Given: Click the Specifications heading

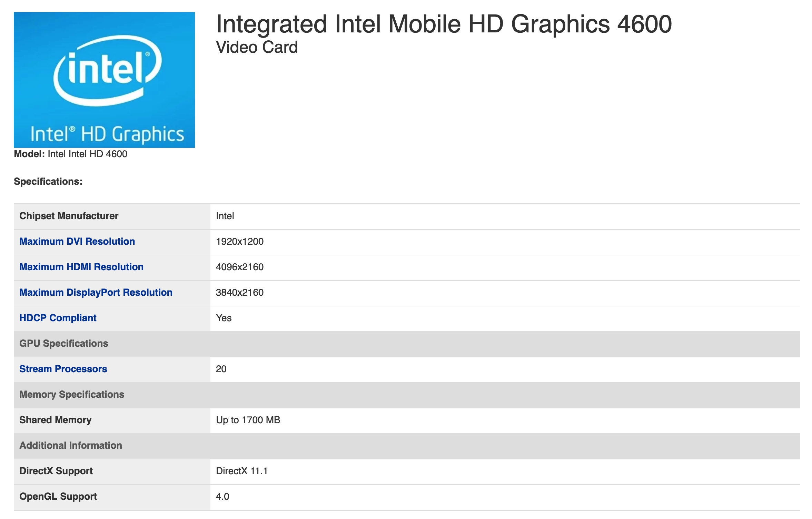Looking at the screenshot, I should [48, 182].
